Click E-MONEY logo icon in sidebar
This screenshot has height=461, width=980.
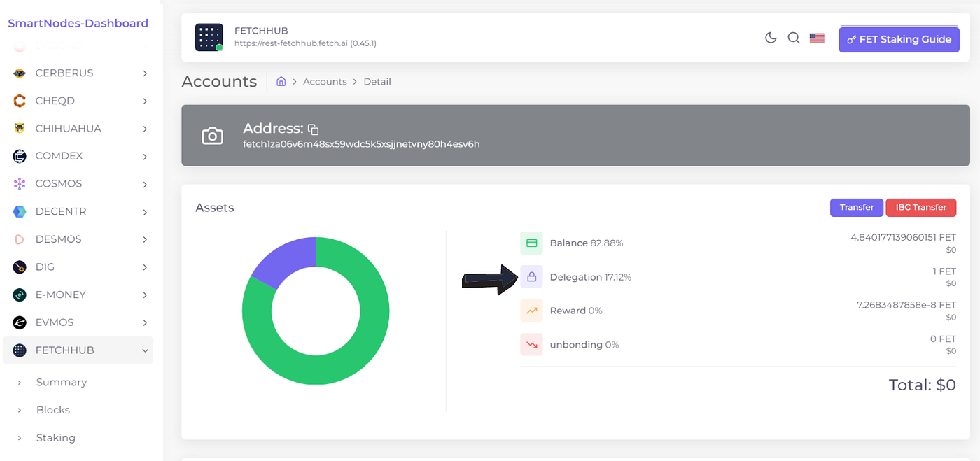[20, 295]
